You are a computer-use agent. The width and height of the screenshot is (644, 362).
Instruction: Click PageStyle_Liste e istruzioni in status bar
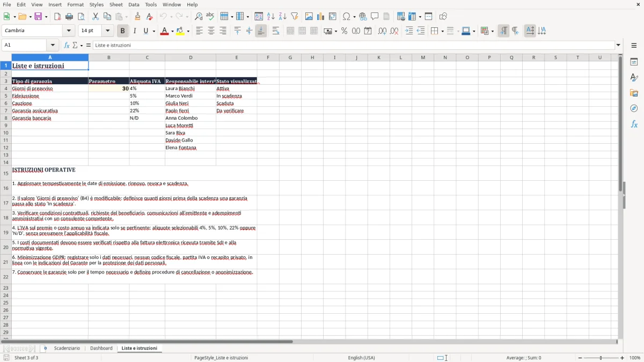click(221, 358)
